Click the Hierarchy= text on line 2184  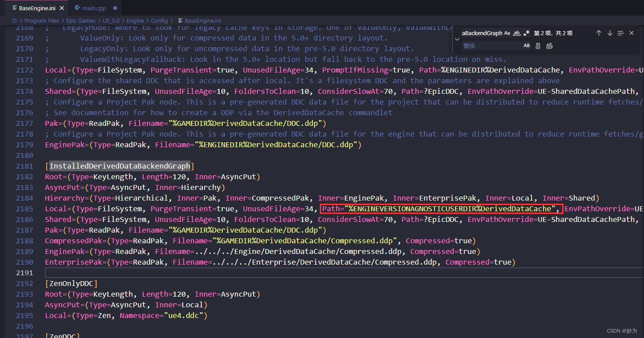pyautogui.click(x=67, y=198)
